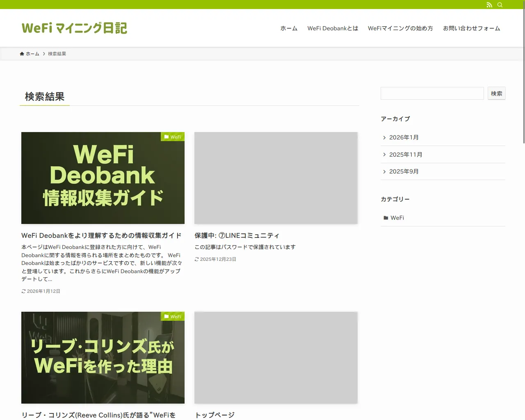Click the カテゴリー sidebar heading
The height and width of the screenshot is (420, 525).
pos(395,199)
